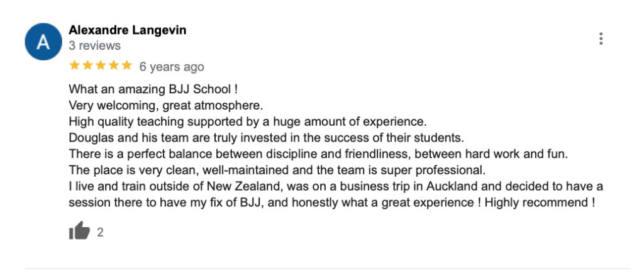Click the 'Very welcoming, great atmosphere' line
644x275 pixels.
(x=165, y=106)
